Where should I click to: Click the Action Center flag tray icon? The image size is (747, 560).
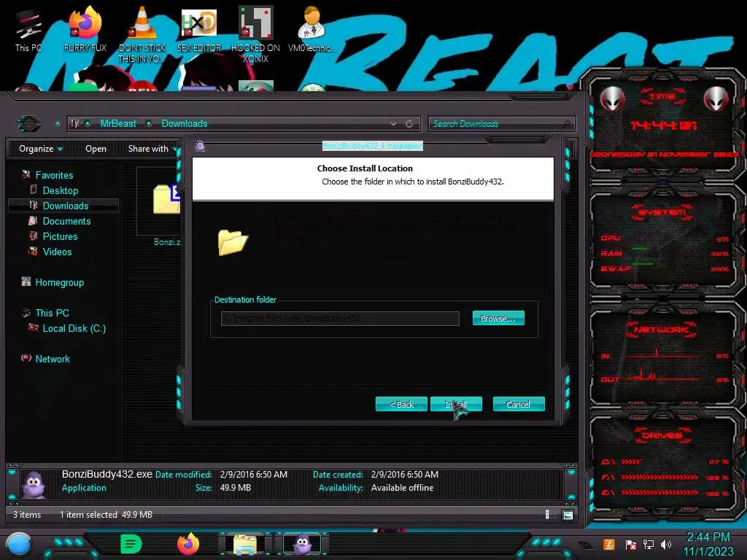[x=631, y=544]
